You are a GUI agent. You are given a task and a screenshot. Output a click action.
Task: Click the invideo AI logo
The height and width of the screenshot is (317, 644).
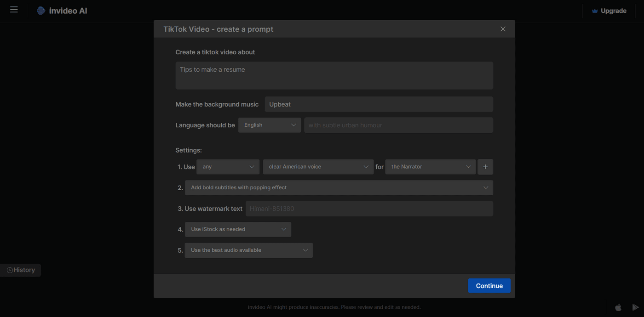[62, 11]
